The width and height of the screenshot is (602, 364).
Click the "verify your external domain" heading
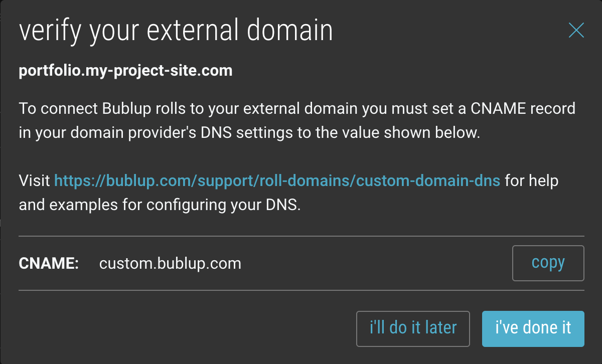tap(176, 31)
